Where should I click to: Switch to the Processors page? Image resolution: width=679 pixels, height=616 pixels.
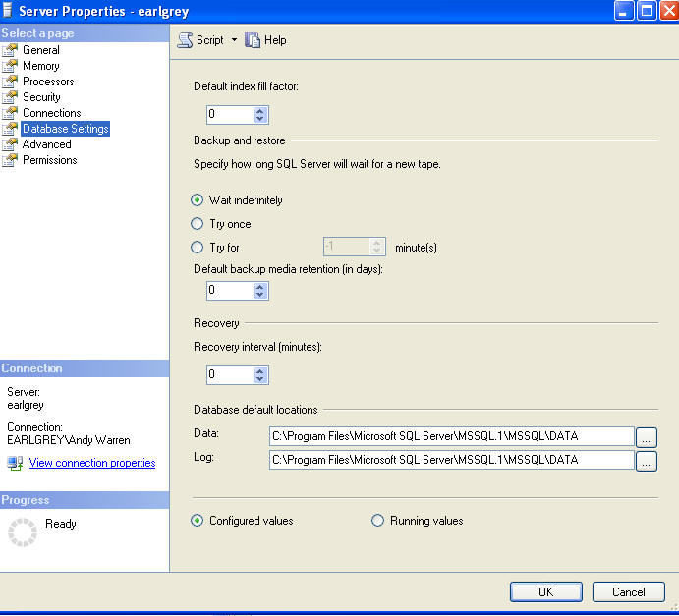click(48, 82)
